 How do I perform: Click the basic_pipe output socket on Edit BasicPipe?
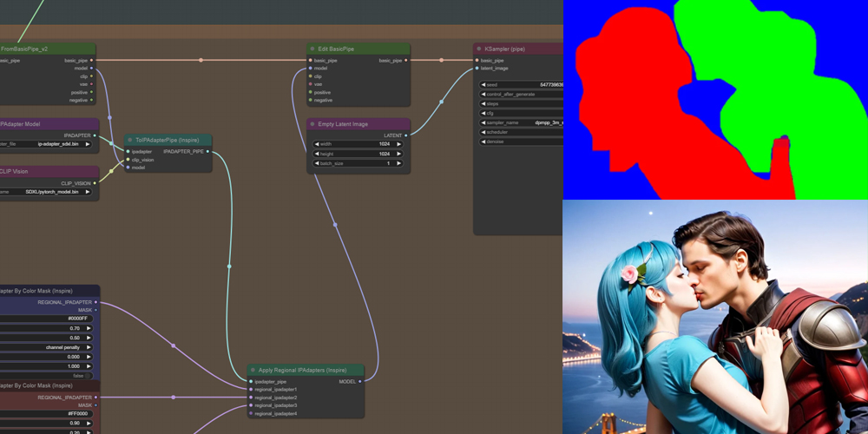coord(406,61)
